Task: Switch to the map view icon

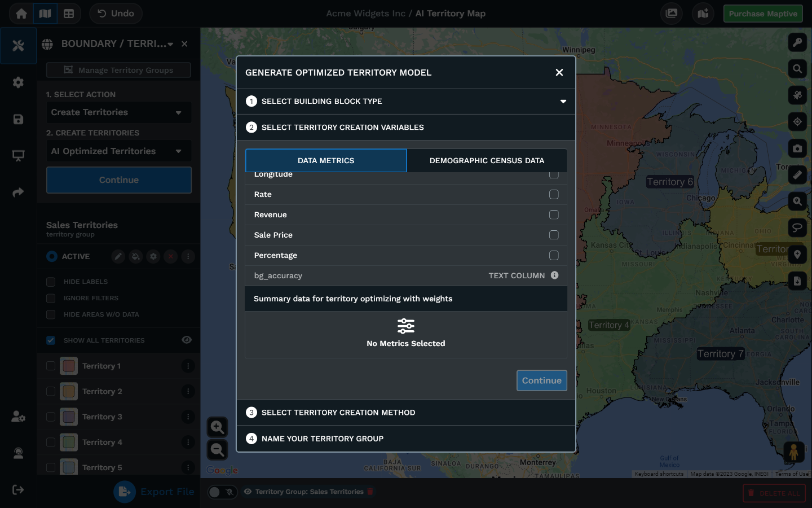Action: point(45,14)
